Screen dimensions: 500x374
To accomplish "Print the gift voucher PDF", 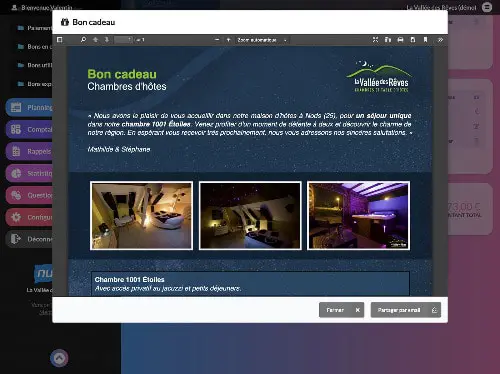I will (400, 40).
